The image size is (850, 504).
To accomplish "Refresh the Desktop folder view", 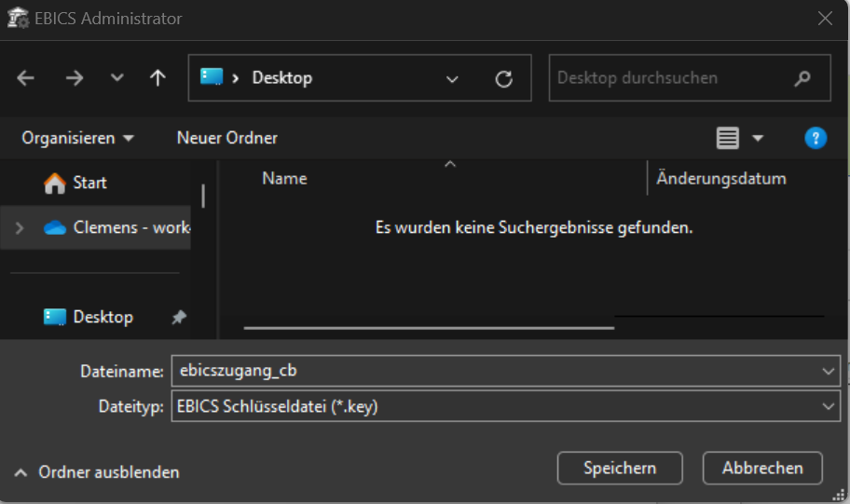I will coord(504,79).
